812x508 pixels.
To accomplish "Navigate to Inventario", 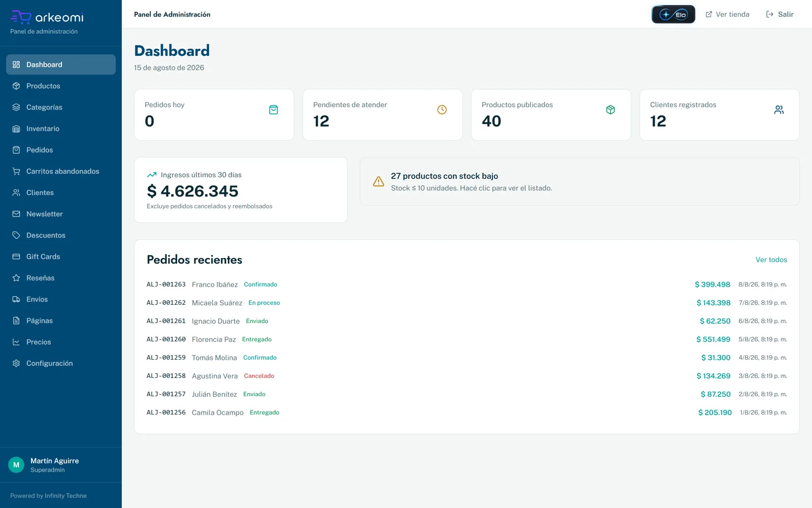I will 61,129.
